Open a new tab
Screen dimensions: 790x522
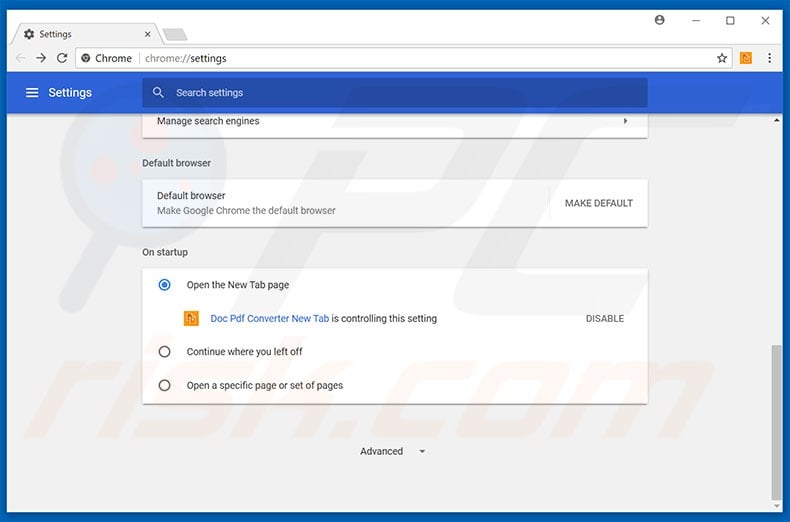pos(175,34)
